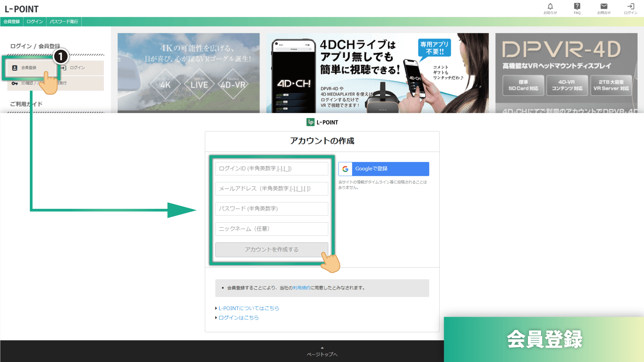
Task: Click the login arrow icon in header
Action: (x=631, y=6)
